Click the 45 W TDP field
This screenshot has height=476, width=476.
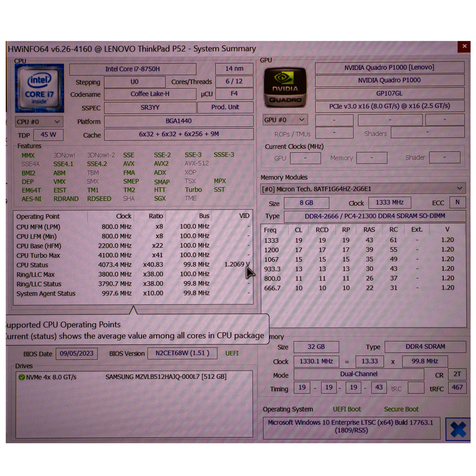click(48, 135)
